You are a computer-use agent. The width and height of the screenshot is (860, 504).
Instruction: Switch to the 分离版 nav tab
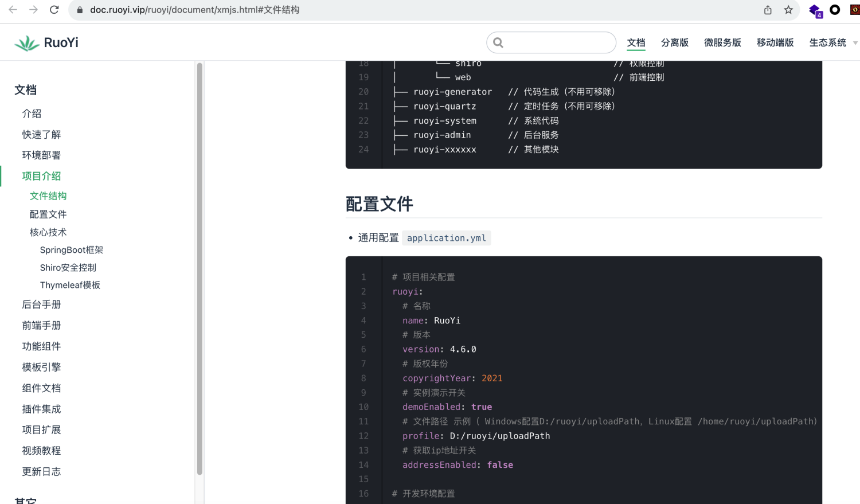tap(674, 42)
